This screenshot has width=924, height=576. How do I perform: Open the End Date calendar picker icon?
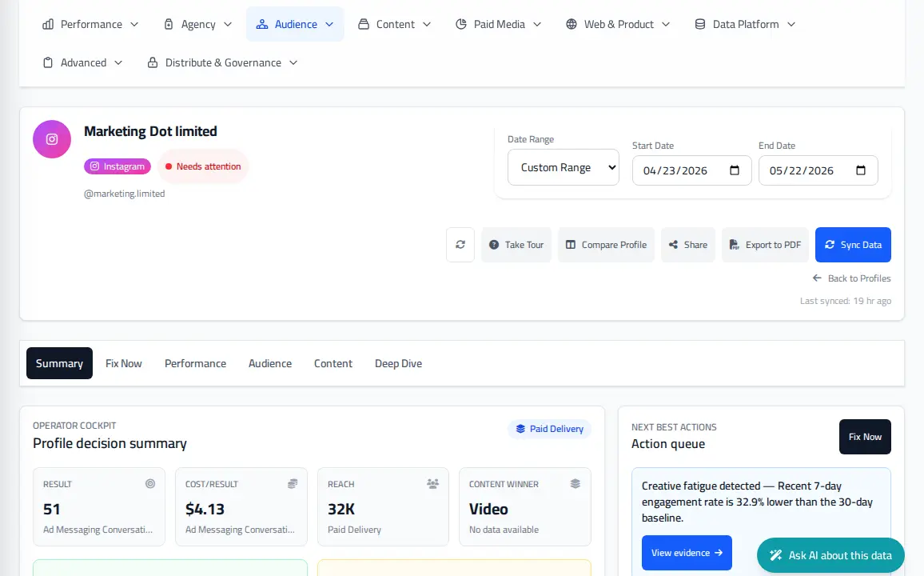click(x=860, y=170)
